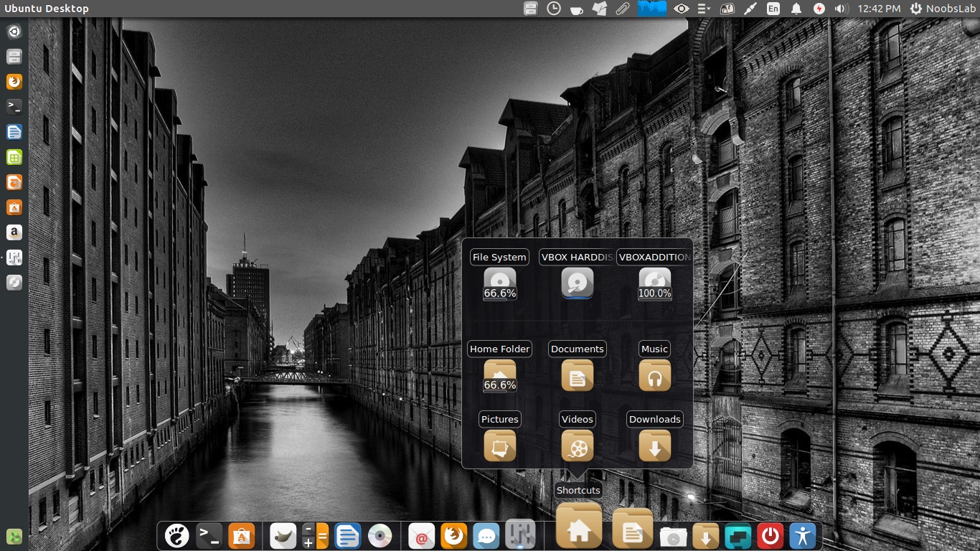Click the red power button in dock
The height and width of the screenshot is (551, 980).
(771, 536)
